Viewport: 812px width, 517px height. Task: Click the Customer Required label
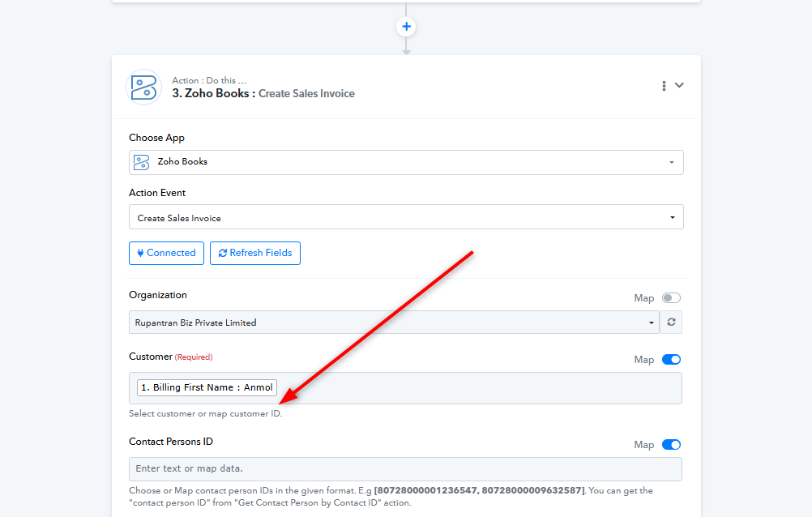pyautogui.click(x=171, y=357)
